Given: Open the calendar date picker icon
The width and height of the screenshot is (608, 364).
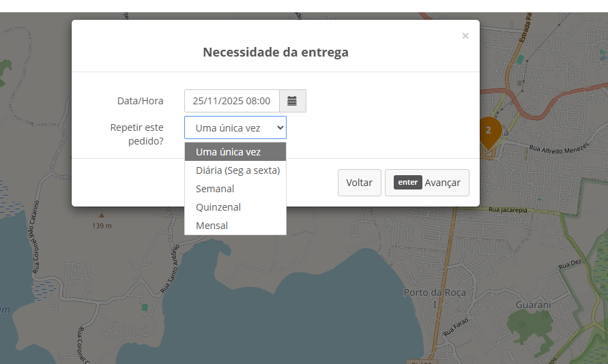Looking at the screenshot, I should pyautogui.click(x=292, y=101).
